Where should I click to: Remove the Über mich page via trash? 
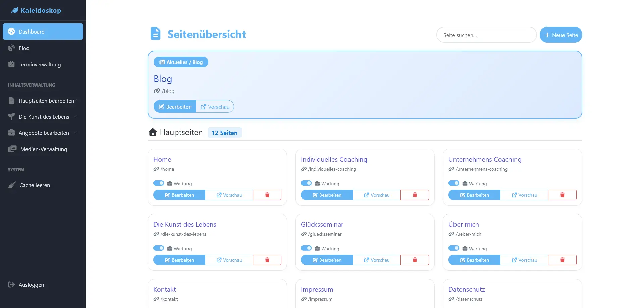562,260
